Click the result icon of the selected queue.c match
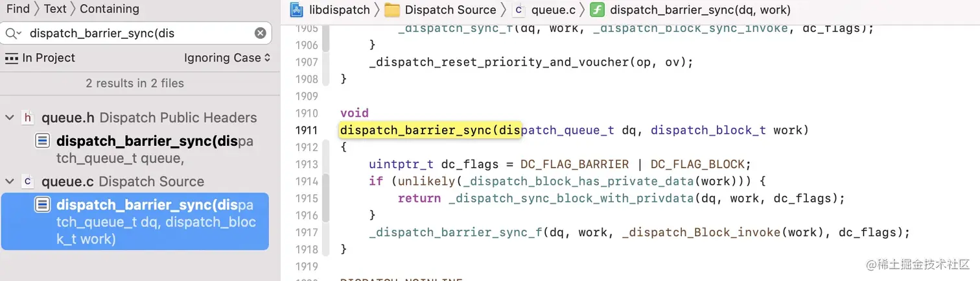The width and height of the screenshot is (980, 281). (x=42, y=205)
